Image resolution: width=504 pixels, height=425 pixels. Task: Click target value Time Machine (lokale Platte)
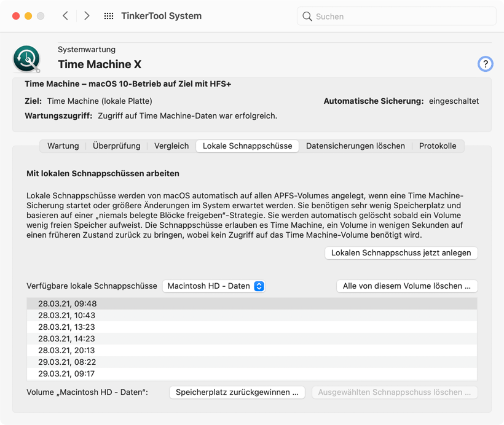pos(100,101)
